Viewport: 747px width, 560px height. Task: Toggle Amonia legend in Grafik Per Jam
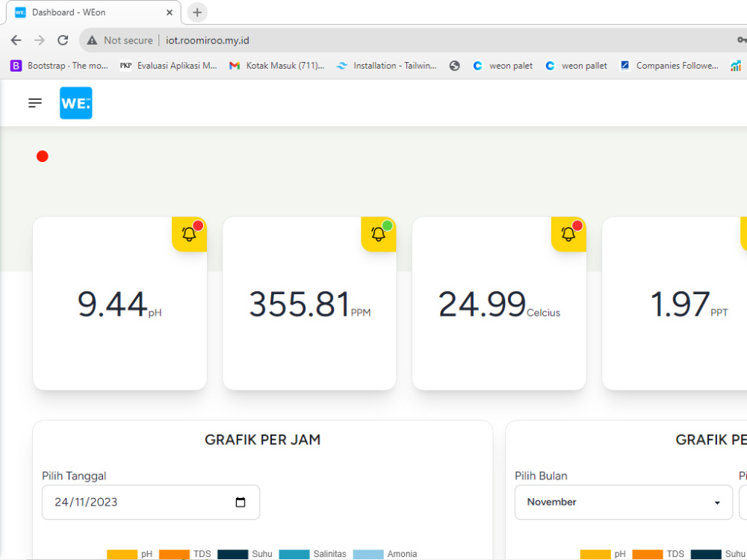click(x=385, y=554)
